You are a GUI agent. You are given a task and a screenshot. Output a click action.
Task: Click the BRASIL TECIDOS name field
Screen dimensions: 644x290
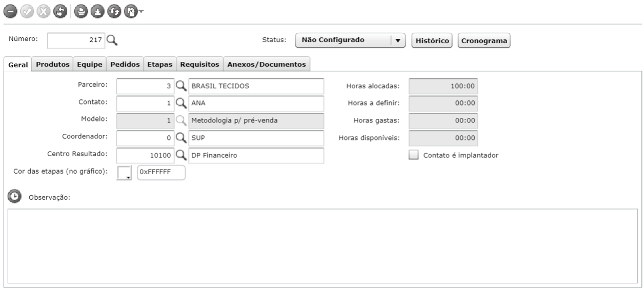point(256,86)
